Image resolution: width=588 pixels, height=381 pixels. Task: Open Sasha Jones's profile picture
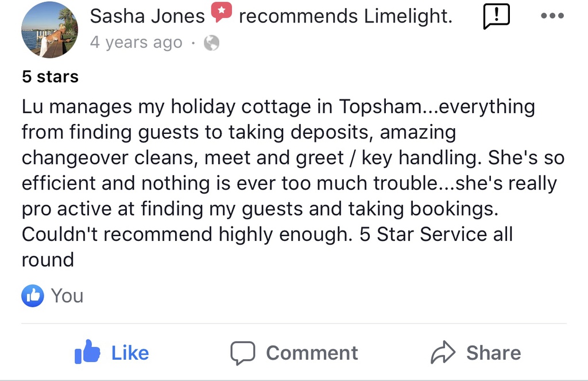49,30
